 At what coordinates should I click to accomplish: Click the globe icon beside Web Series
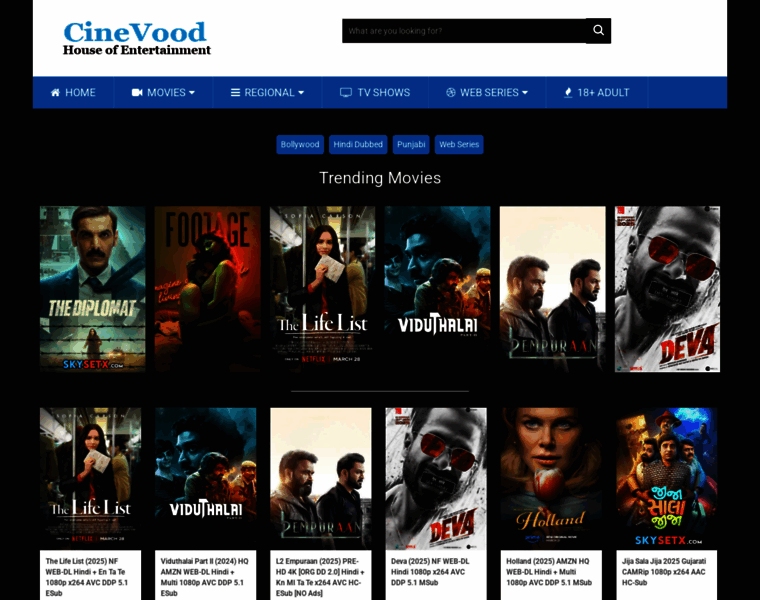pyautogui.click(x=451, y=93)
